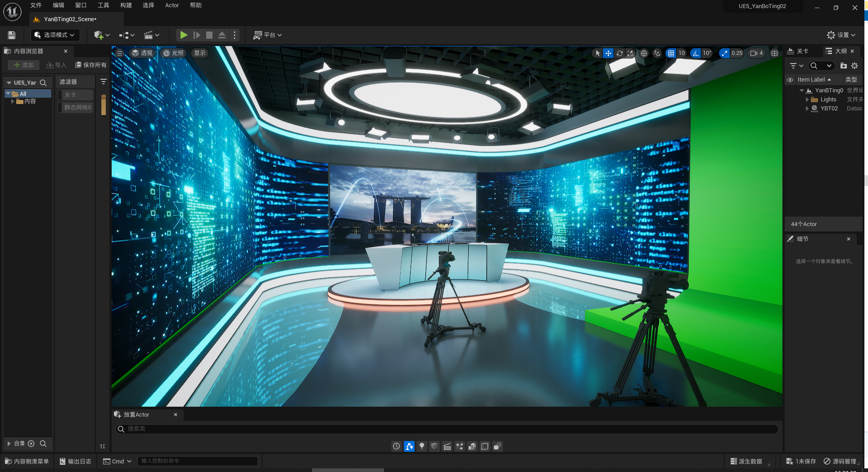Open the Cinematic clapperboard category
868x472 pixels.
pyautogui.click(x=447, y=446)
